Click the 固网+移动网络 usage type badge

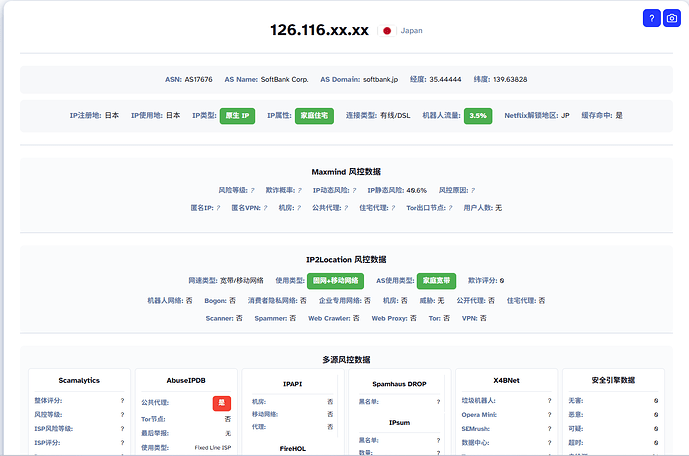click(335, 281)
